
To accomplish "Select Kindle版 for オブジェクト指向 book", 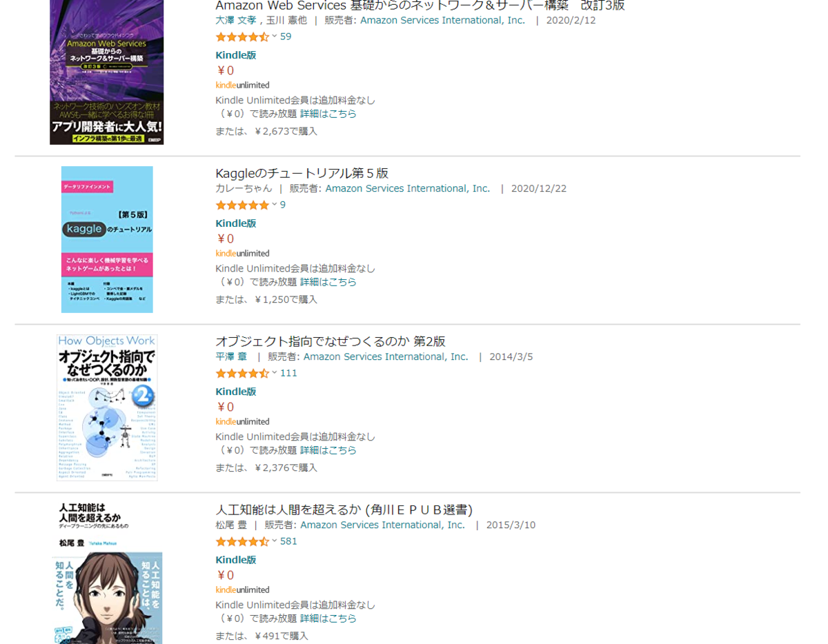I will coord(236,392).
